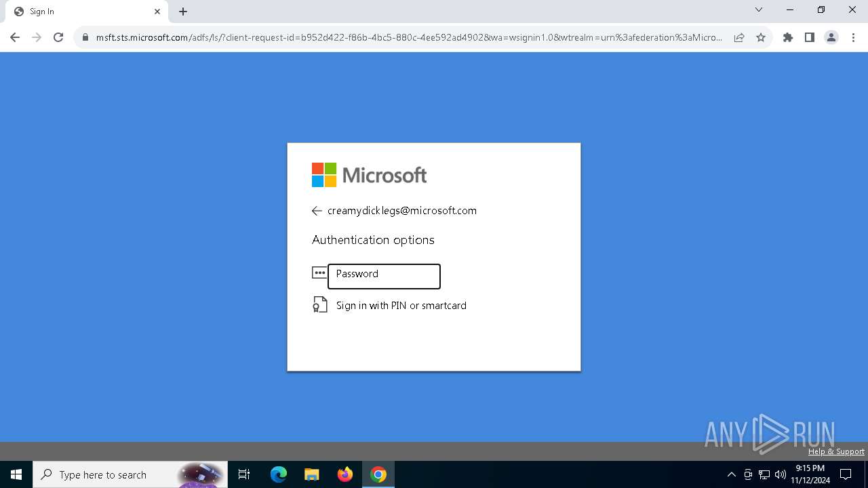Open the Help & Support link
Image resolution: width=868 pixels, height=488 pixels.
(836, 451)
